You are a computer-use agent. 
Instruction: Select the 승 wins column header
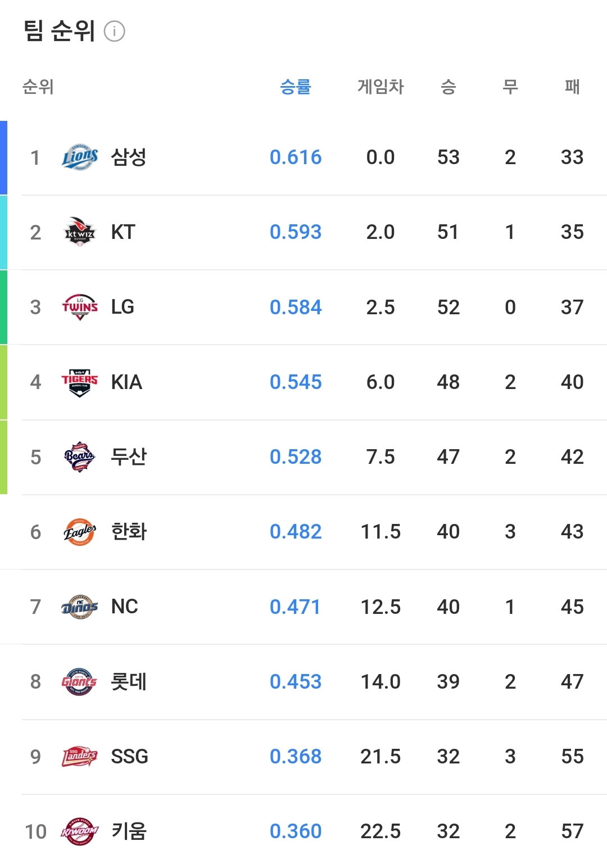[448, 87]
